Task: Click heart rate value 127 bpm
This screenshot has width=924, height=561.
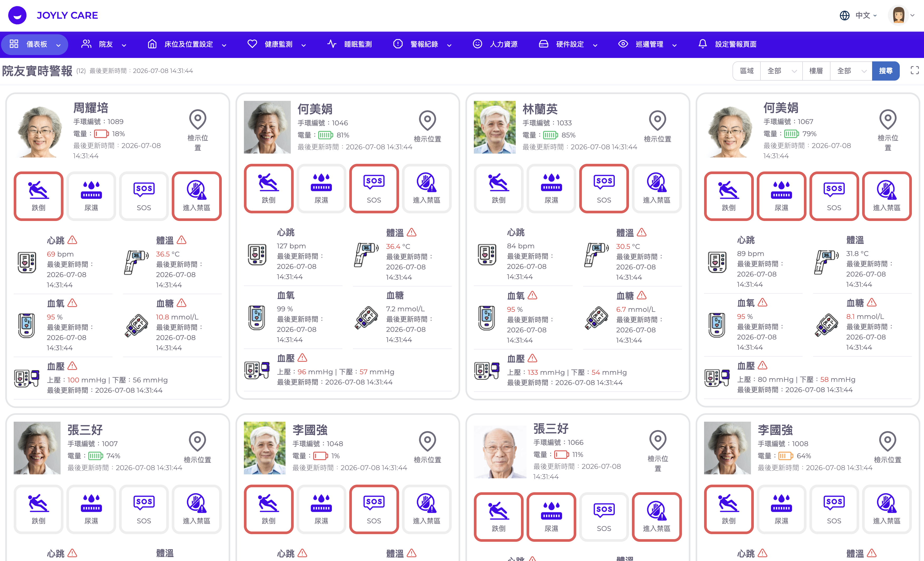Action: pos(291,246)
